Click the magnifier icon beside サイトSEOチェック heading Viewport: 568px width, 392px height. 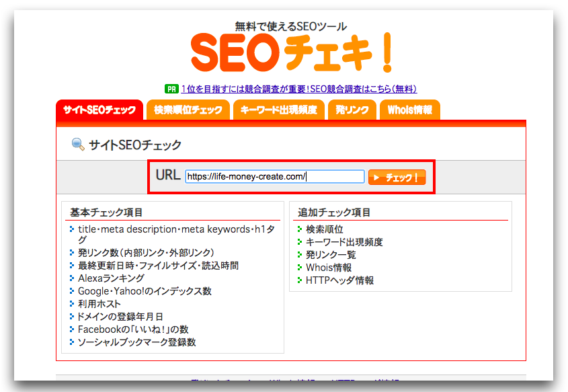tap(78, 144)
